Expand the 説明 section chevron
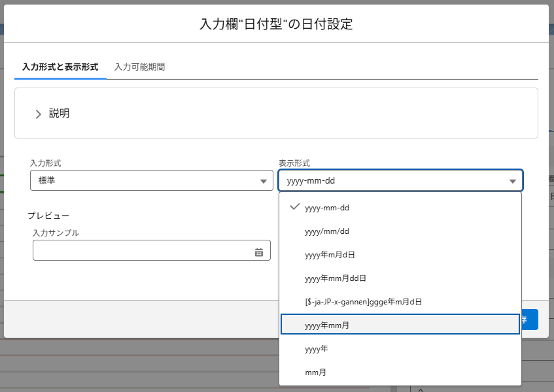This screenshot has height=392, width=554. tap(38, 114)
